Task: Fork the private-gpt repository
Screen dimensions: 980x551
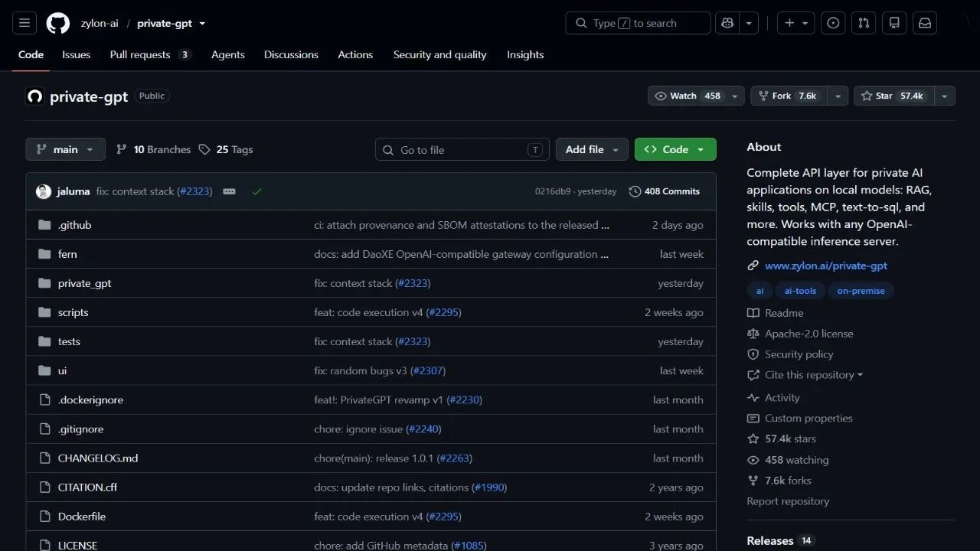Action: click(x=789, y=96)
